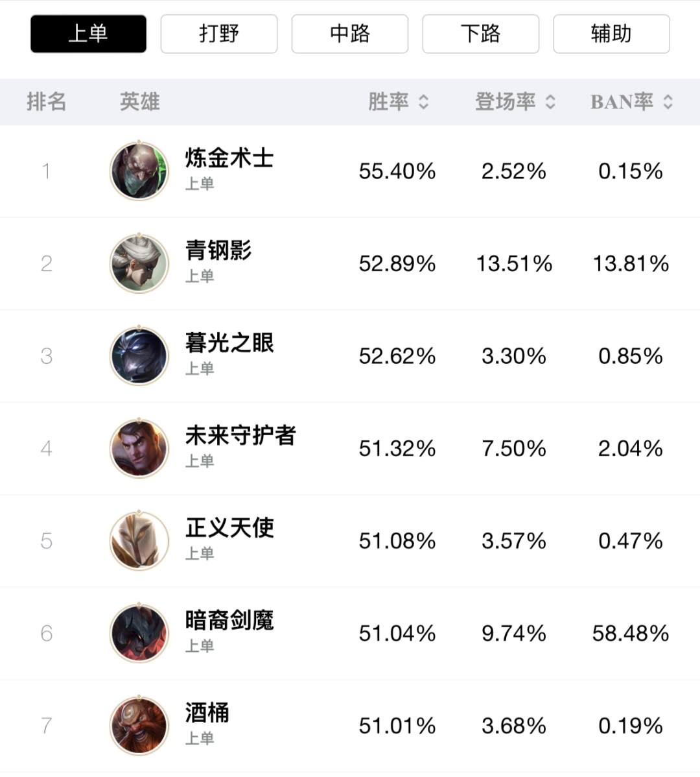
Task: Switch to the 下路 tab
Action: tap(480, 34)
